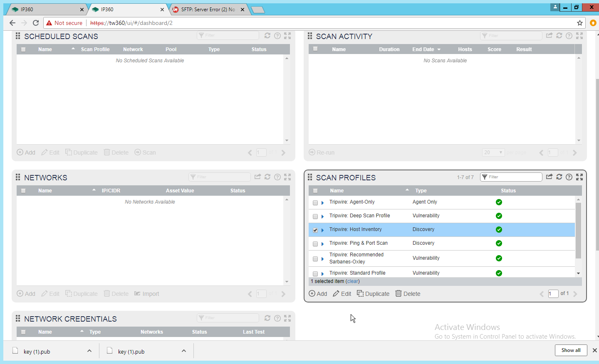
Task: Export the Networks list
Action: coord(257,177)
